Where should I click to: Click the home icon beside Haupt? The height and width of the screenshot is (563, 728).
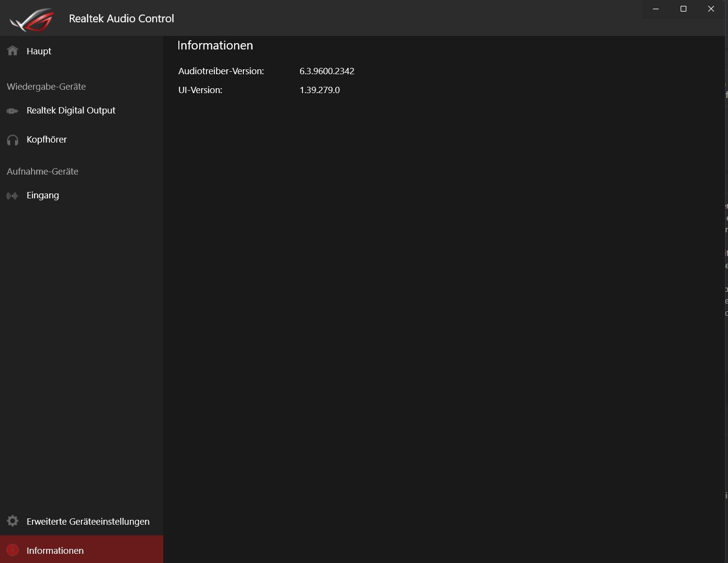coord(13,50)
